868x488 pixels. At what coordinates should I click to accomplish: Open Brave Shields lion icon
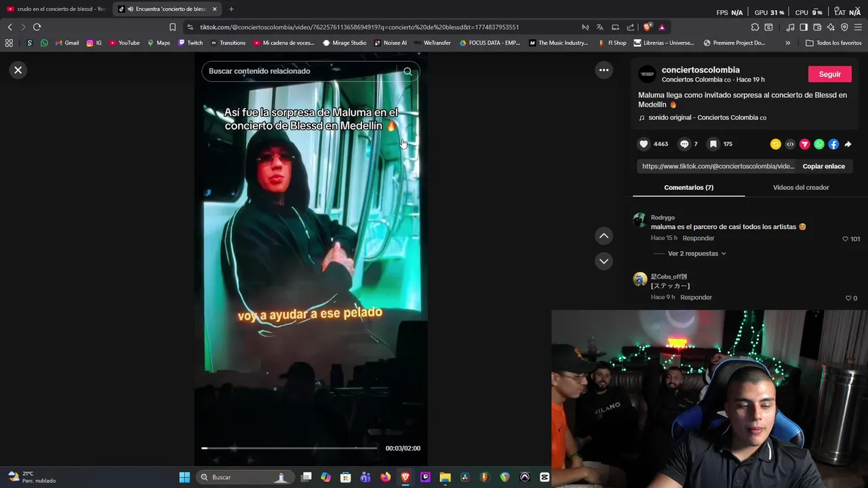tap(647, 27)
